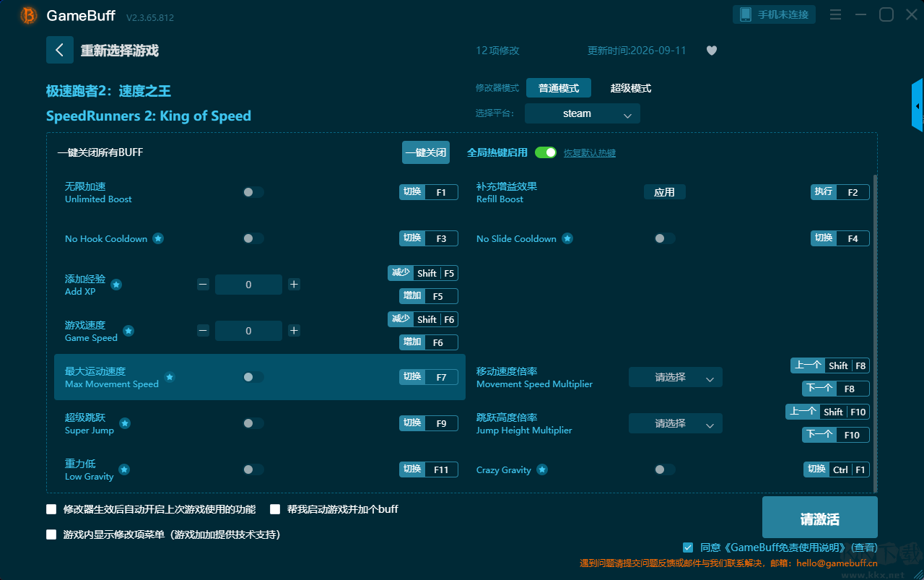Open the Jump Height Multiplier dropdown
Image resolution: width=924 pixels, height=580 pixels.
[x=676, y=423]
